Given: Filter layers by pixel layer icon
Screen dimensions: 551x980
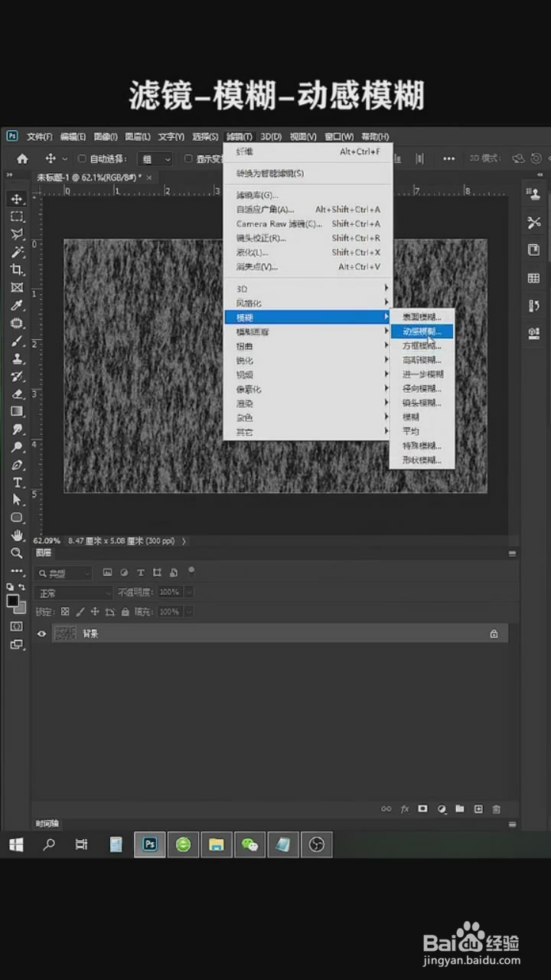Looking at the screenshot, I should click(107, 572).
